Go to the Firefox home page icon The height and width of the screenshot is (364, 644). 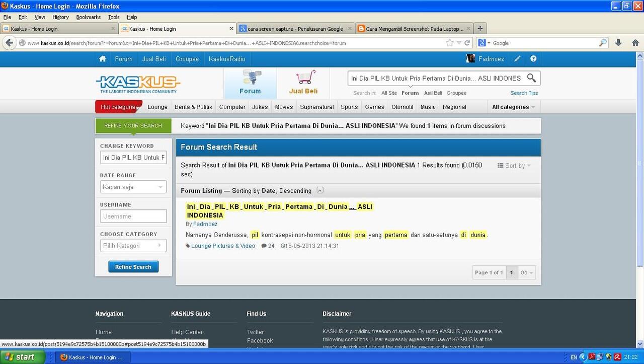coord(635,43)
